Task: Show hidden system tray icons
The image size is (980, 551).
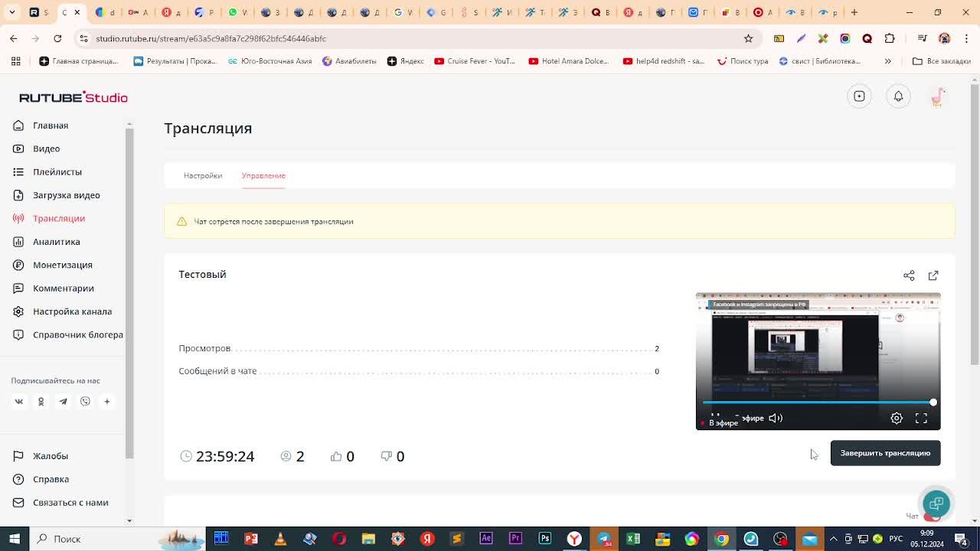Action: point(834,539)
